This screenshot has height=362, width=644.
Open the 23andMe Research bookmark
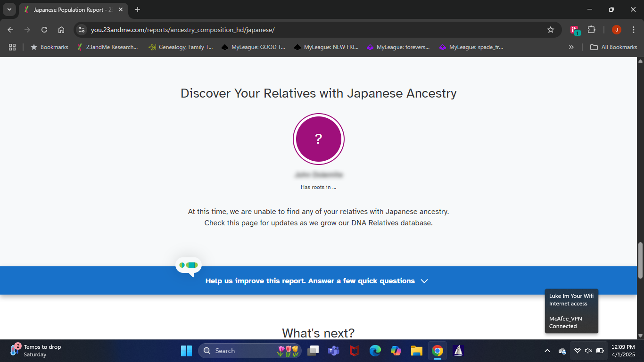click(107, 47)
